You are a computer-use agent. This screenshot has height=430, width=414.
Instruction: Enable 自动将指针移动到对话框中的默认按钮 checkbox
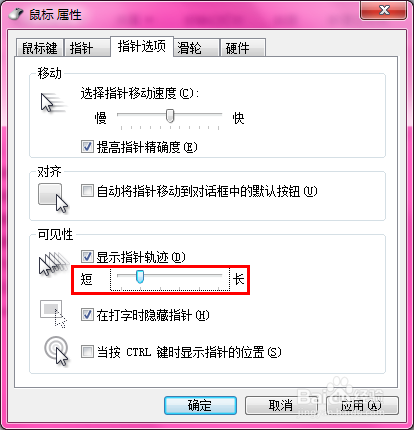pyautogui.click(x=87, y=191)
